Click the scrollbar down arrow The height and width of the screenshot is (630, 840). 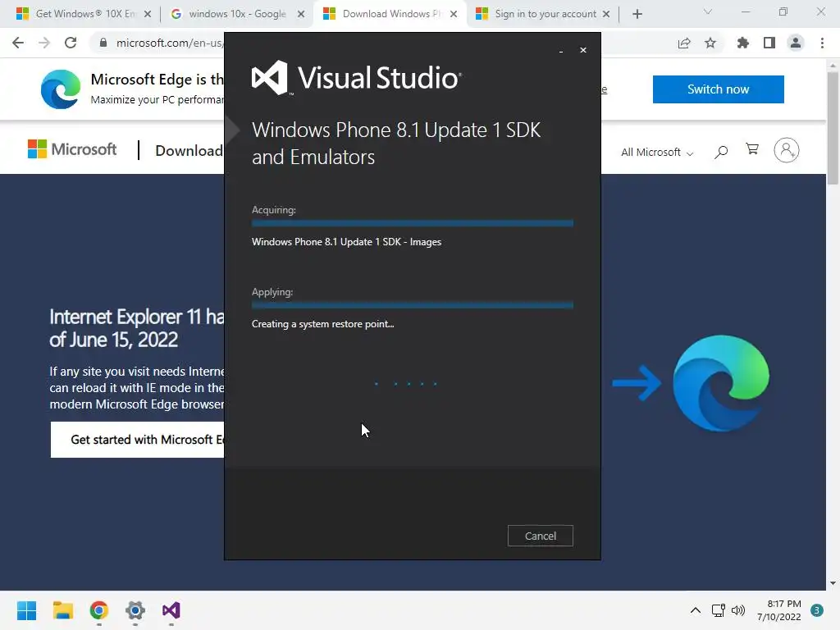[833, 583]
